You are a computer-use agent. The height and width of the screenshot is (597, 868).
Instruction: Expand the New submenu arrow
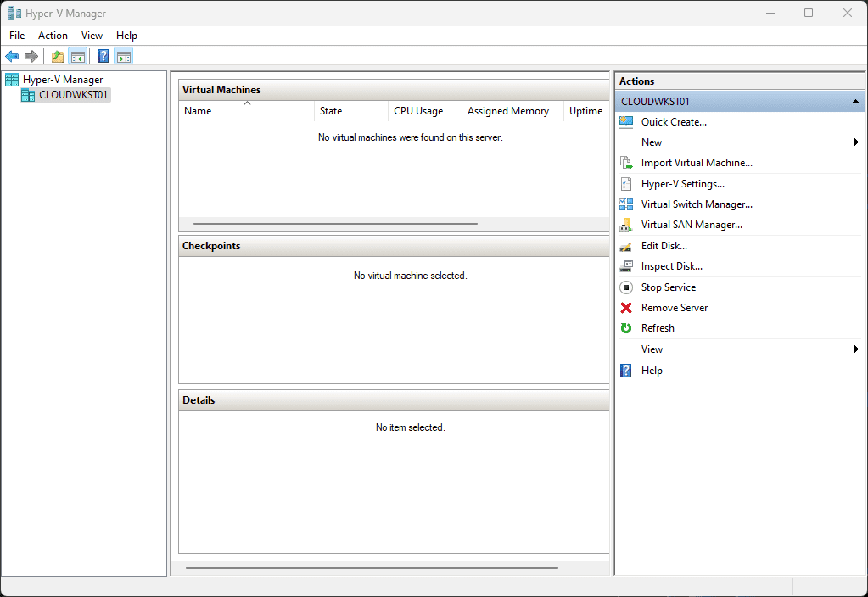tap(855, 142)
